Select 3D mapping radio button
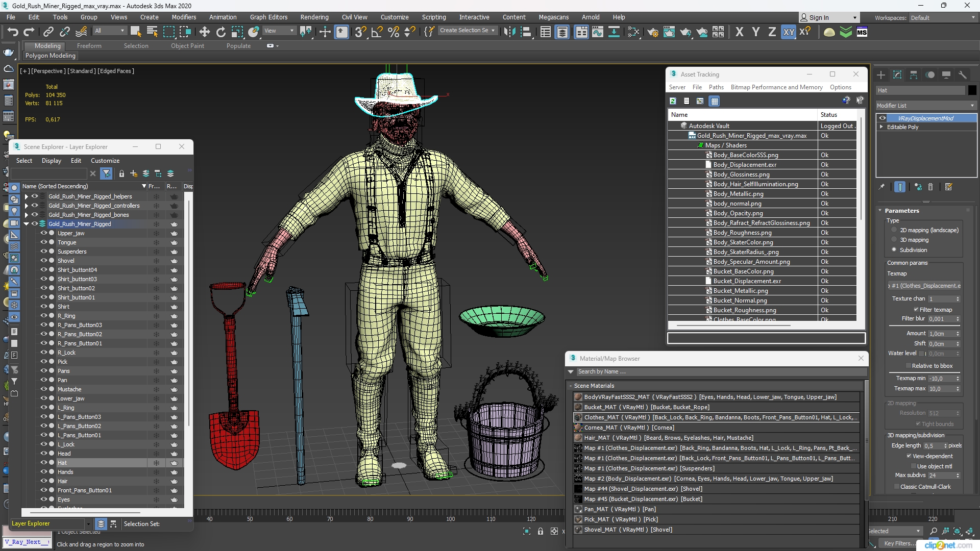980x551 pixels. [x=894, y=240]
